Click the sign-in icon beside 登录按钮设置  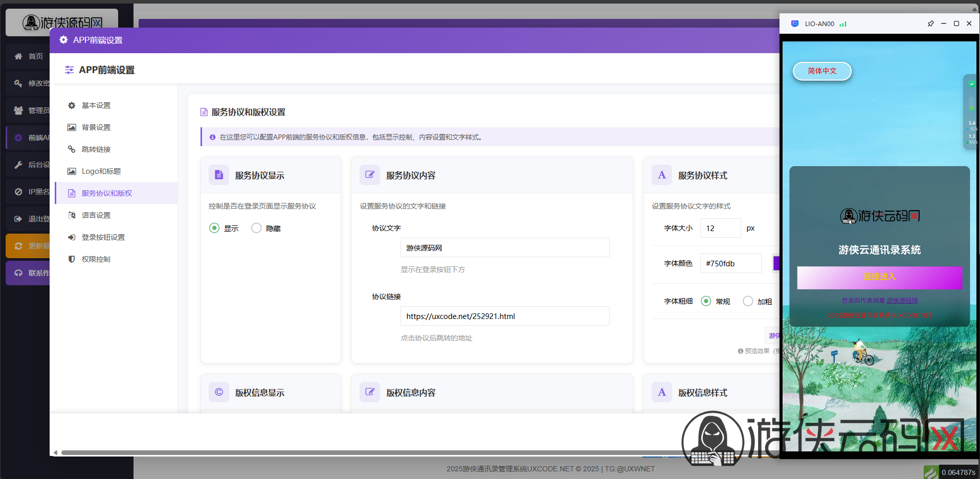(72, 237)
